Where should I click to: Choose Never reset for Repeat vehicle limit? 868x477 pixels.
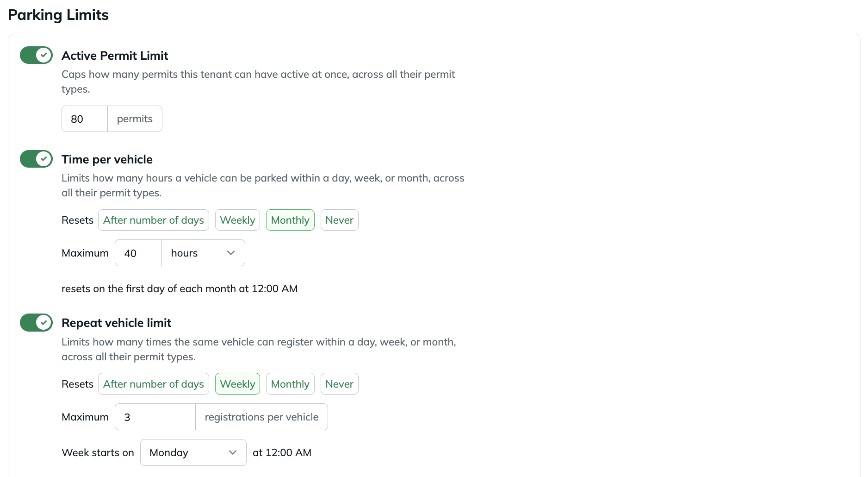(339, 384)
